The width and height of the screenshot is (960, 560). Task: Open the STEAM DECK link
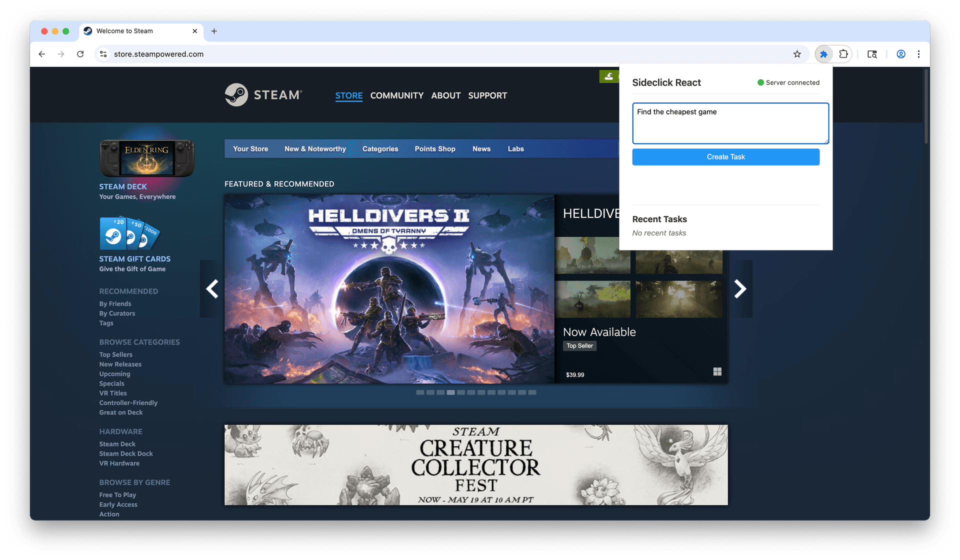(123, 186)
